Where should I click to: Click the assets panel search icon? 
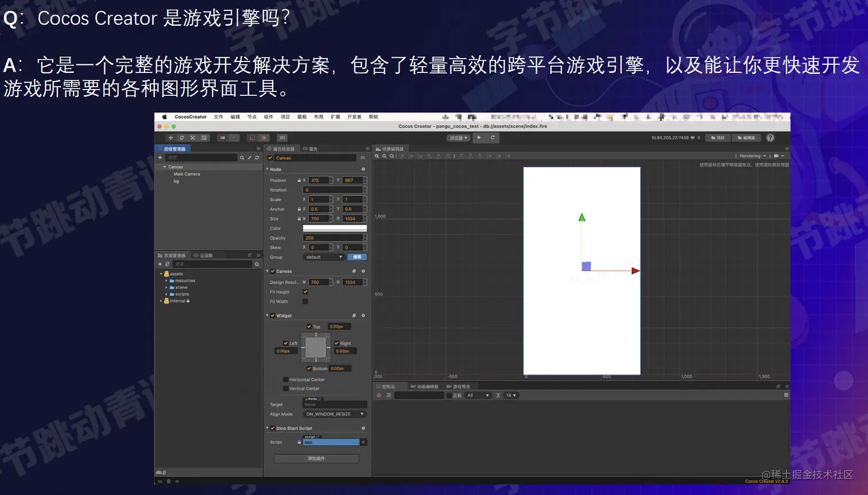[257, 264]
